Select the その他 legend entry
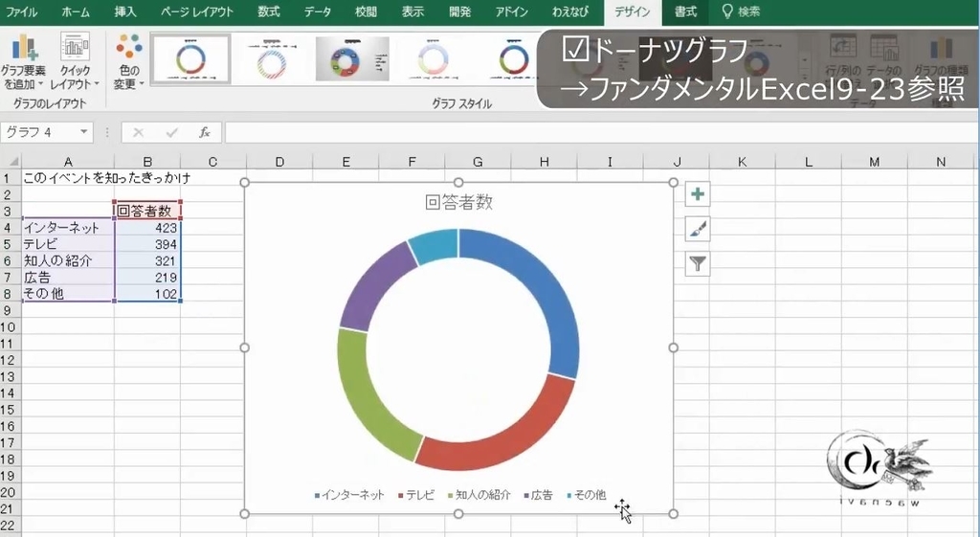Screen dimensions: 980x537 587,495
